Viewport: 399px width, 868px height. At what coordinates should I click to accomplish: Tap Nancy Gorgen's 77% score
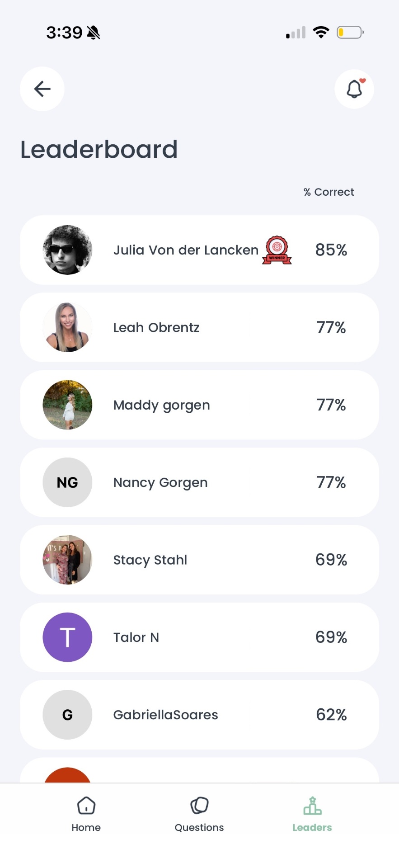click(331, 482)
